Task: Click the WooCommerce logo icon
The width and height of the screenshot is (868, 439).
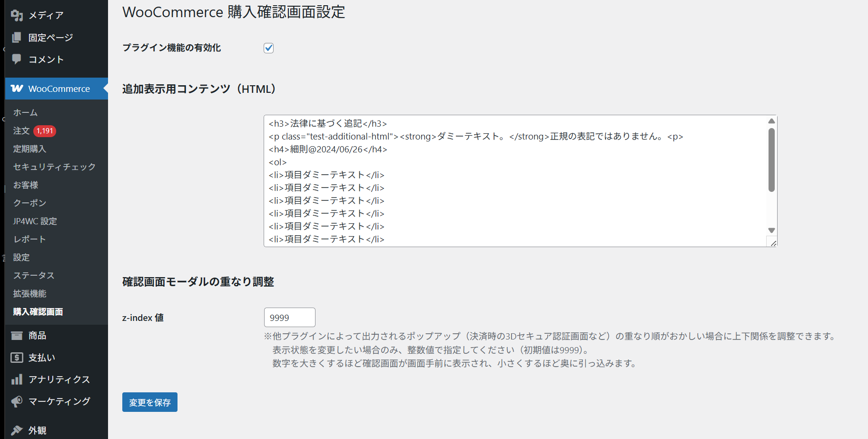Action: pyautogui.click(x=17, y=89)
